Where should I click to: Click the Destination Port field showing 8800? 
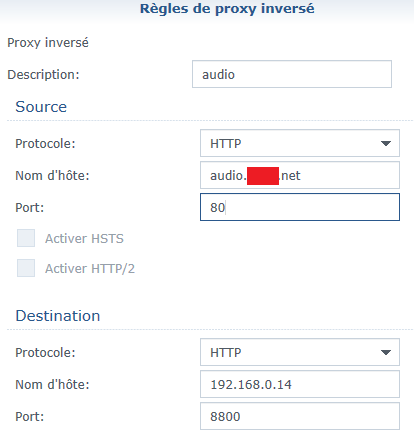coord(300,416)
